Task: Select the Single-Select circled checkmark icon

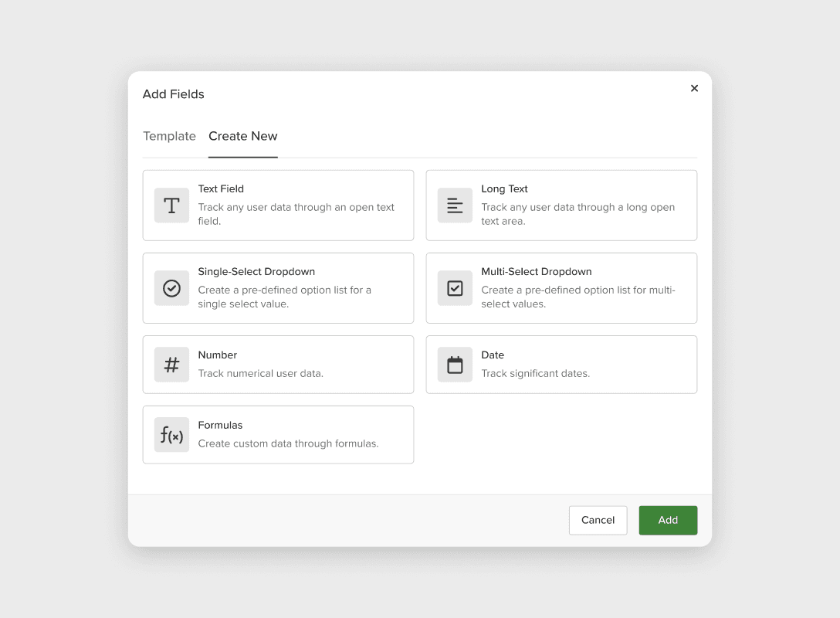Action: pyautogui.click(x=171, y=288)
